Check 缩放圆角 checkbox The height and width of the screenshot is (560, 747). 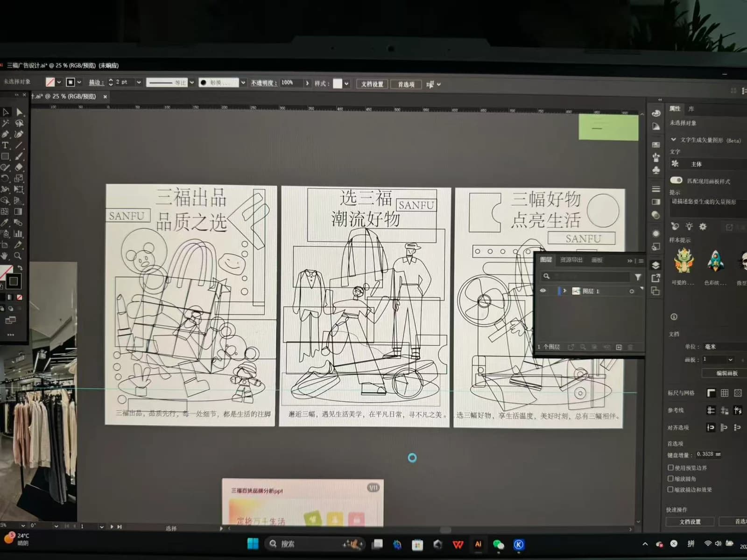pyautogui.click(x=670, y=478)
